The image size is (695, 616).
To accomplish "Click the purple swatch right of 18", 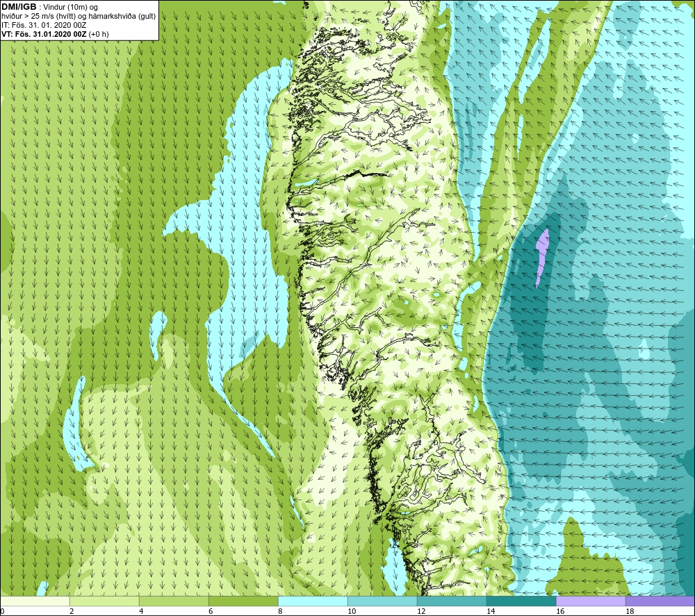I will point(660,601).
